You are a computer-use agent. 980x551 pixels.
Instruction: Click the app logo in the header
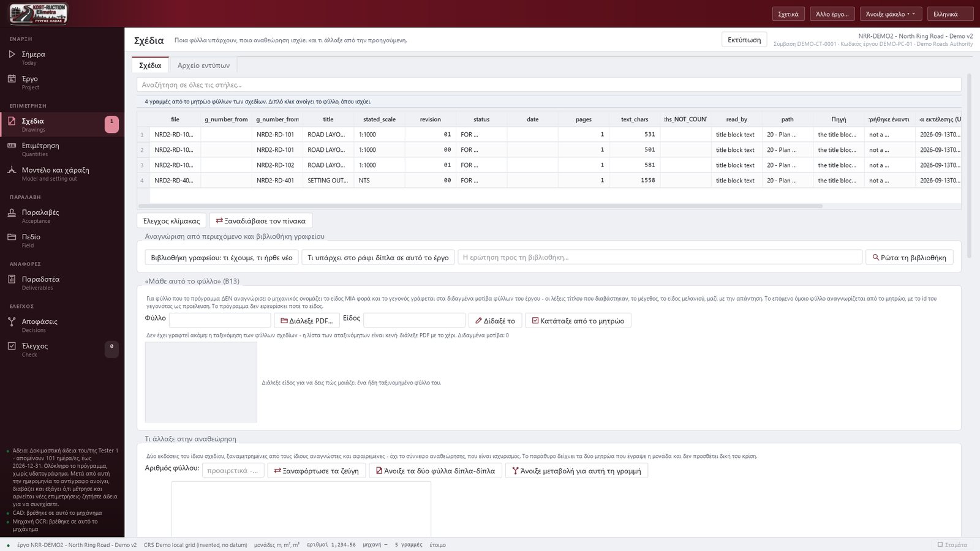(38, 13)
